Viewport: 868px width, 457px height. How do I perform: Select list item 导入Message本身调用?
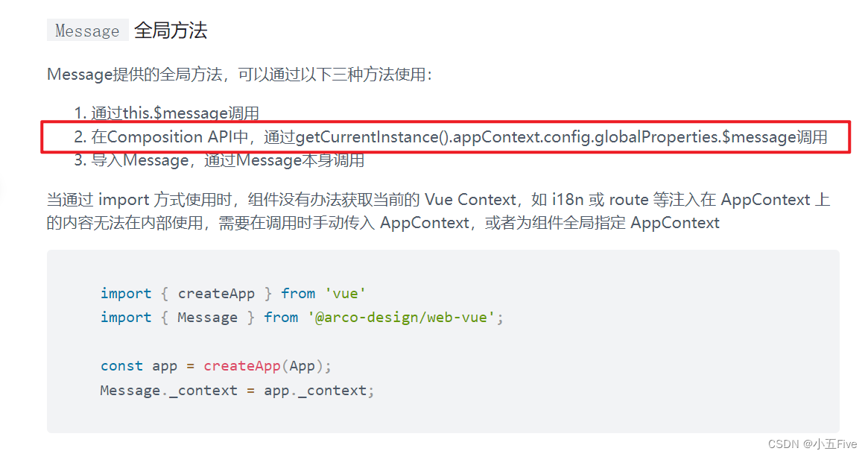(x=219, y=160)
